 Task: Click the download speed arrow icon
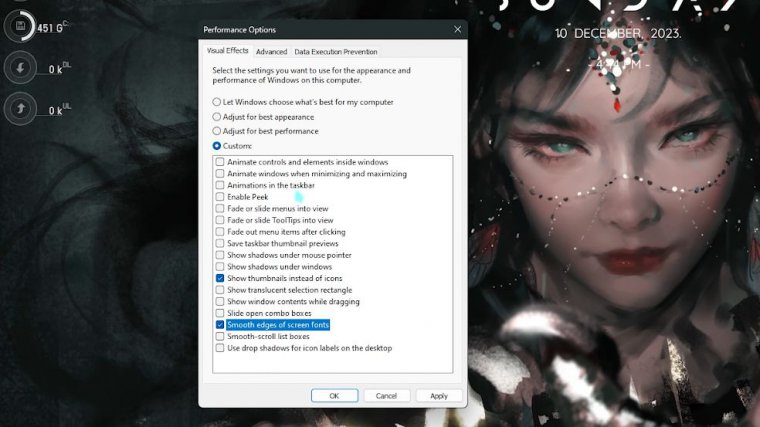(20, 69)
